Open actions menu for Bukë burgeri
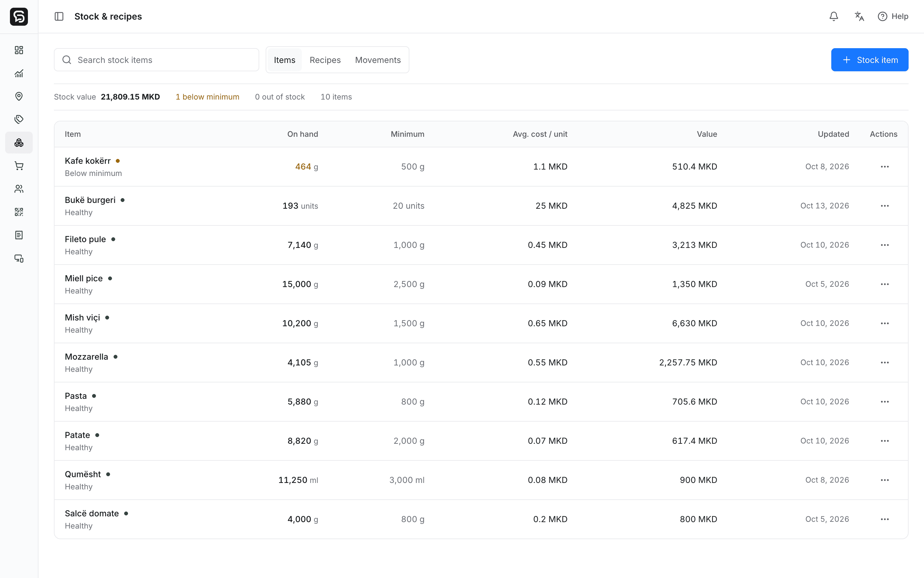This screenshot has width=924, height=578. click(885, 206)
